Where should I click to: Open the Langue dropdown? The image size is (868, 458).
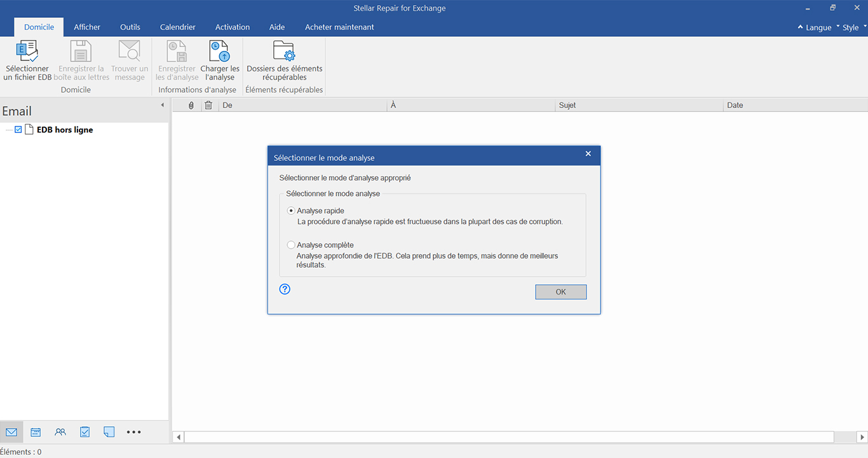tap(815, 27)
